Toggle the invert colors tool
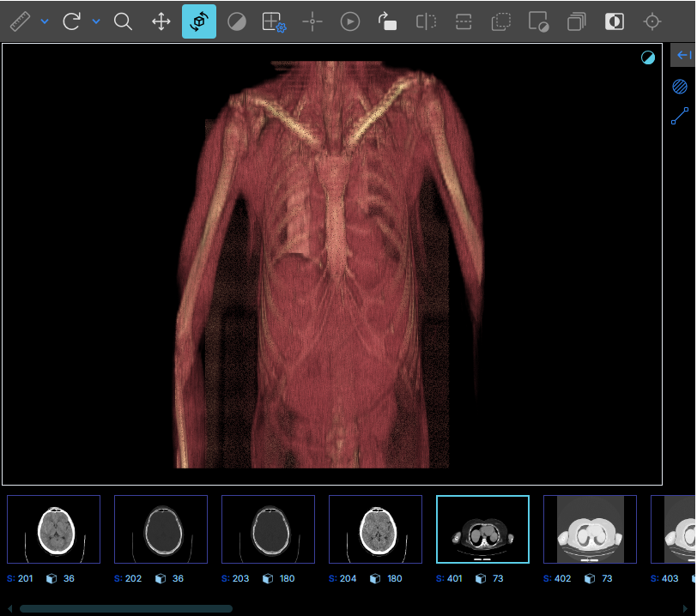The image size is (697, 616). pyautogui.click(x=615, y=21)
